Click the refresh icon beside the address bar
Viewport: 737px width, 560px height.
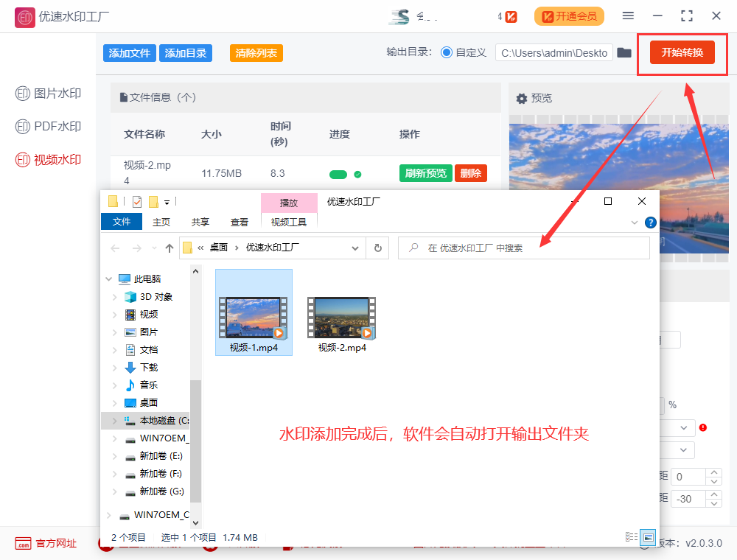pos(377,248)
